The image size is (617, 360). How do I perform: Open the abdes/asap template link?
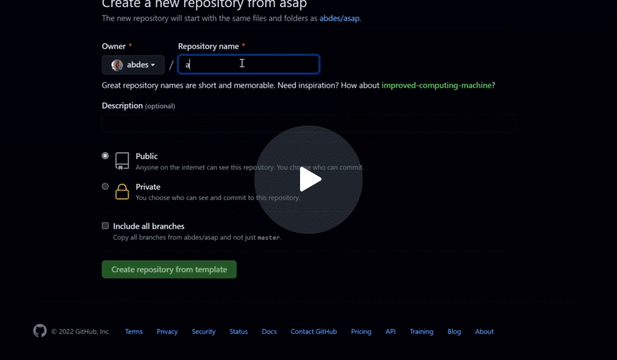[x=339, y=18]
